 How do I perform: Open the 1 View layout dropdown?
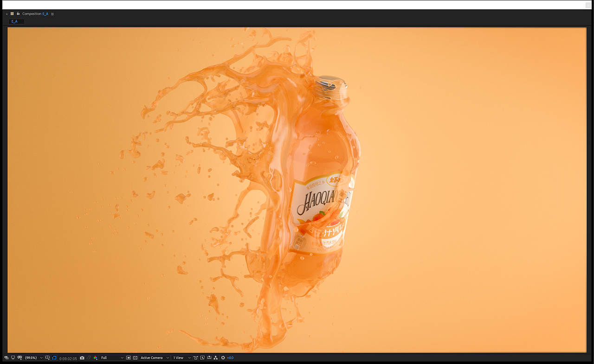182,358
